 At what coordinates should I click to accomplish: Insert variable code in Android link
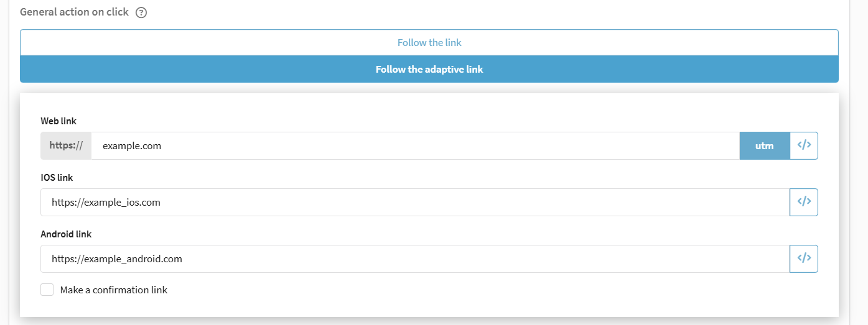pos(804,259)
